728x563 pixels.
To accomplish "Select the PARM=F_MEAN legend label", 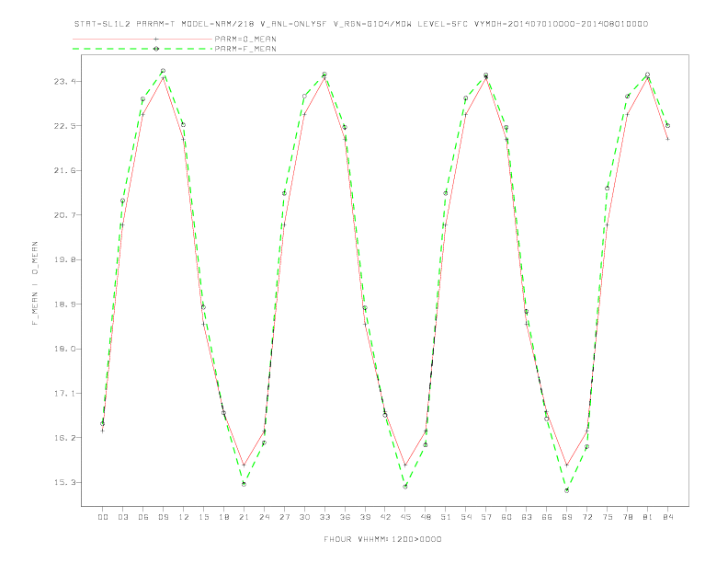I will (x=245, y=49).
